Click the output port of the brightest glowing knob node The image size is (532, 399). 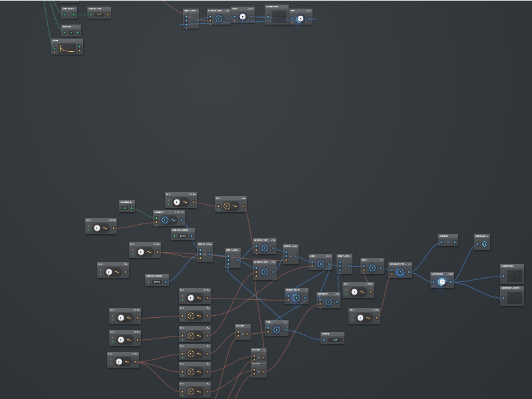[452, 282]
